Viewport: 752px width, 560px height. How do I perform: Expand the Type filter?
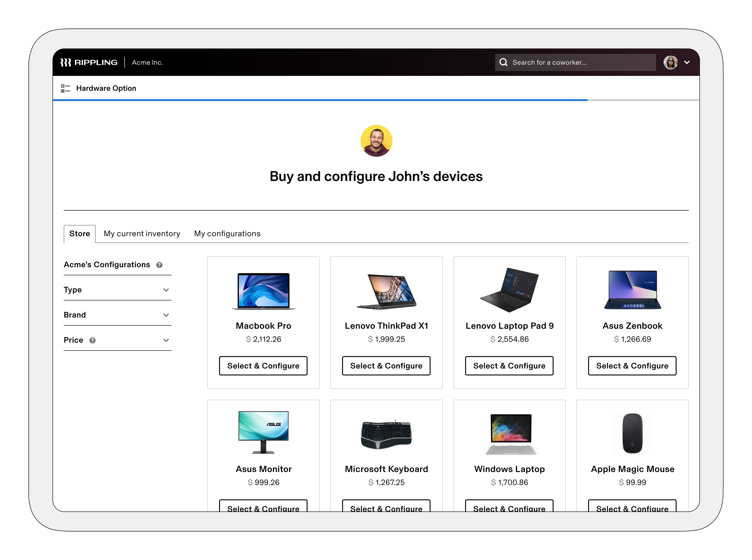click(166, 290)
